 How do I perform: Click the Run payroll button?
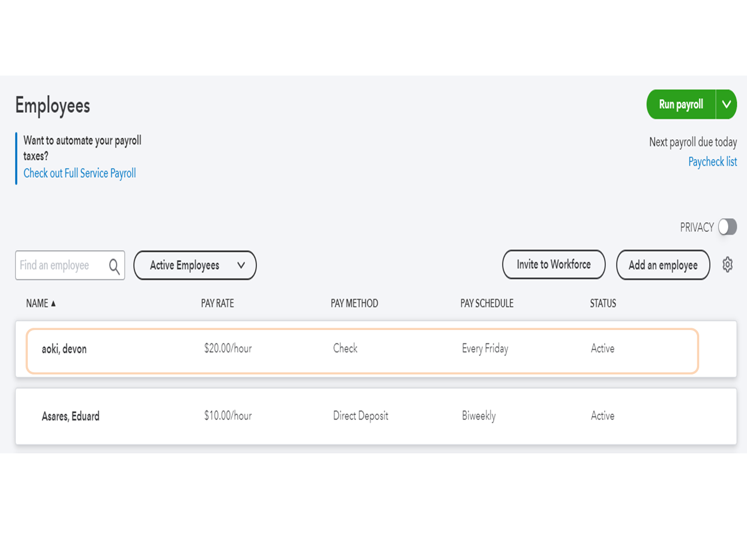(x=681, y=104)
